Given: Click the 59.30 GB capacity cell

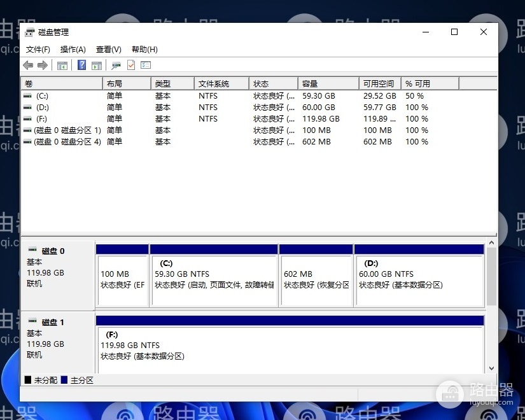Looking at the screenshot, I should click(318, 96).
